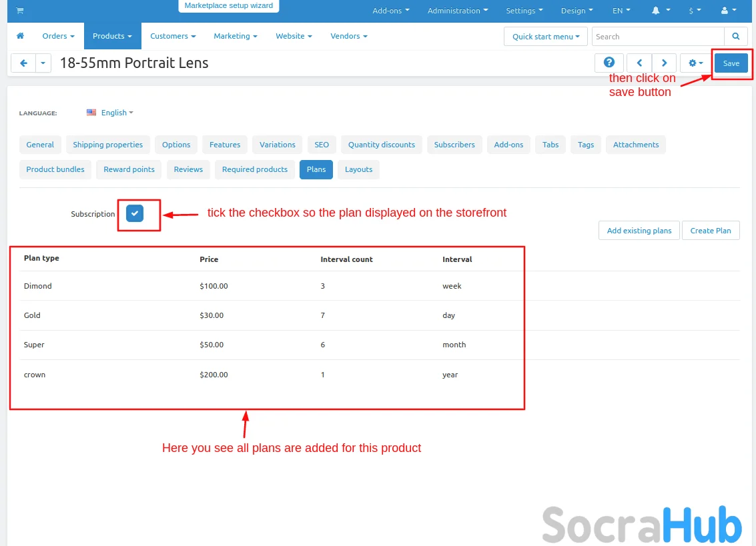Open the Quantity discounts tab
This screenshot has height=546, width=756.
pyautogui.click(x=381, y=145)
